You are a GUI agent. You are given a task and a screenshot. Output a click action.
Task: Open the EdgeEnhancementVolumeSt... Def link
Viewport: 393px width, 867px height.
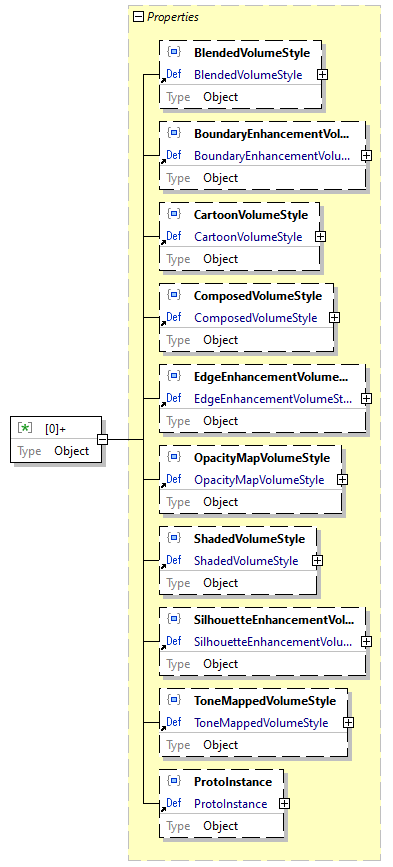(273, 399)
